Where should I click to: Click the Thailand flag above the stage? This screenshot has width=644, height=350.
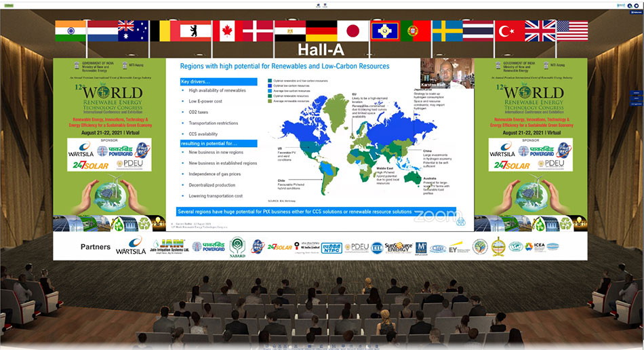(x=478, y=31)
